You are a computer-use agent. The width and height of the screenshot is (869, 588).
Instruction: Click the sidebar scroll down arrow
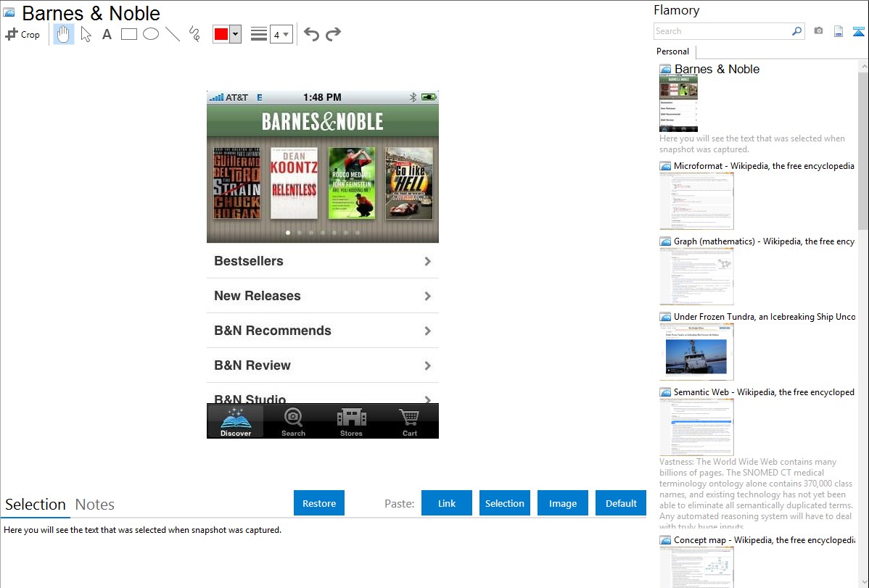tap(863, 582)
